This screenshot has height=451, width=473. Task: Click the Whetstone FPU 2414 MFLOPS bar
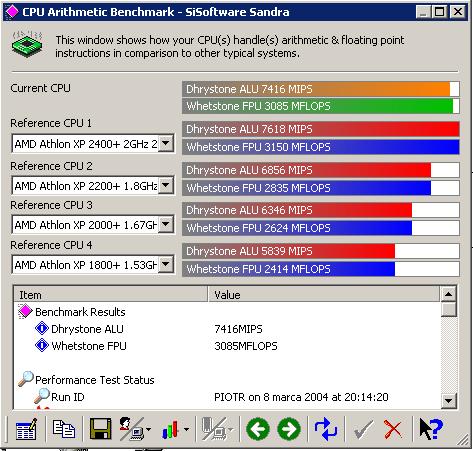click(x=321, y=269)
